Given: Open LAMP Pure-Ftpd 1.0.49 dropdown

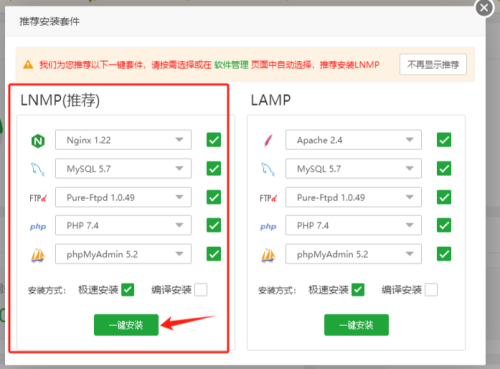Looking at the screenshot, I should click(353, 197).
